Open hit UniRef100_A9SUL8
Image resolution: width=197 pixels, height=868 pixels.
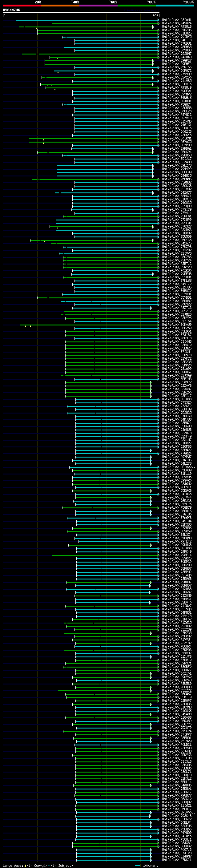pos(176,26)
